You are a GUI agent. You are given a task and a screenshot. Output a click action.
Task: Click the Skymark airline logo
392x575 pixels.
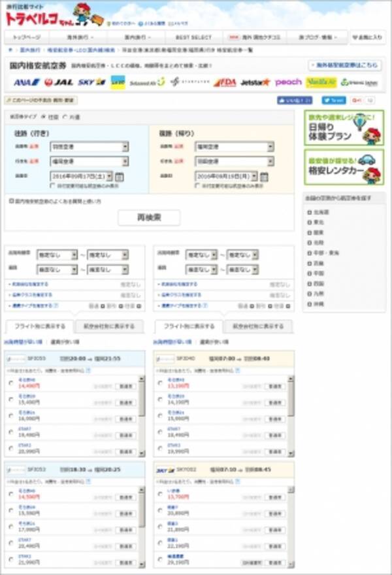click(91, 82)
